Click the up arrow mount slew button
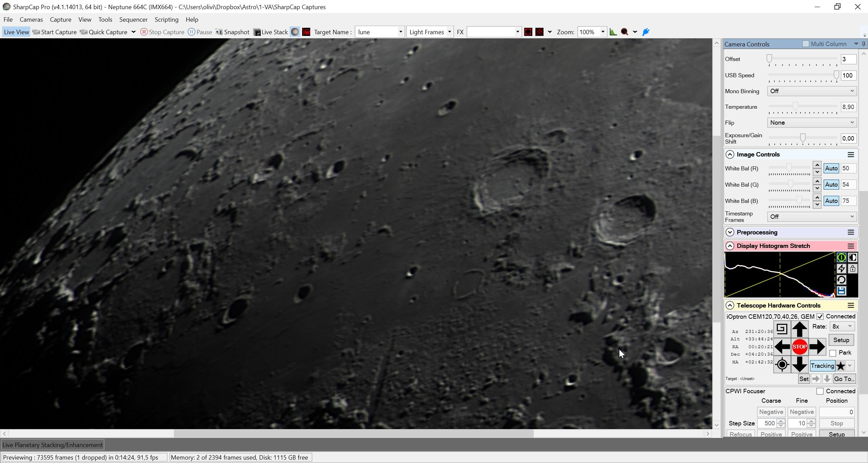Image resolution: width=868 pixels, height=463 pixels. pos(799,329)
